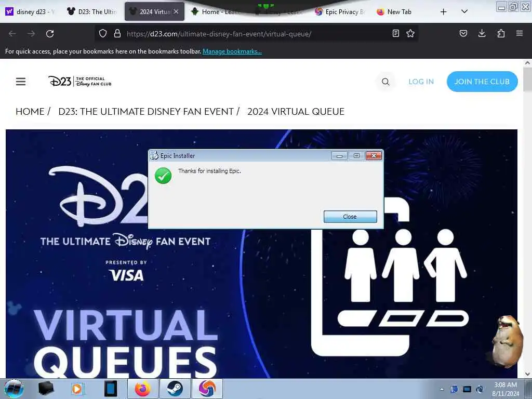Go to HOME breadcrumb link

(x=30, y=112)
